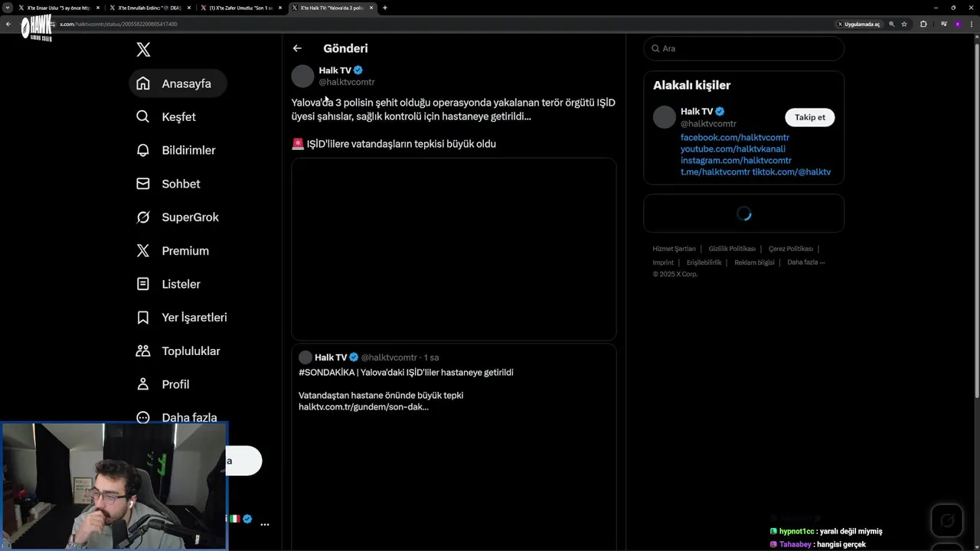The width and height of the screenshot is (980, 551).
Task: Click chat username hypnot1cc
Action: (796, 531)
